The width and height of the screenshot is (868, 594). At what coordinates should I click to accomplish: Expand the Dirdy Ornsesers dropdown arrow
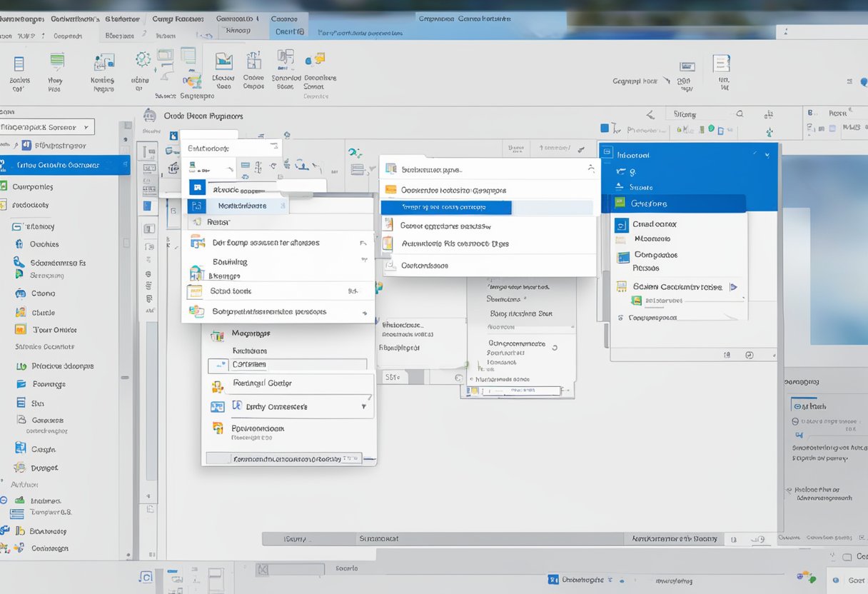pyautogui.click(x=363, y=406)
